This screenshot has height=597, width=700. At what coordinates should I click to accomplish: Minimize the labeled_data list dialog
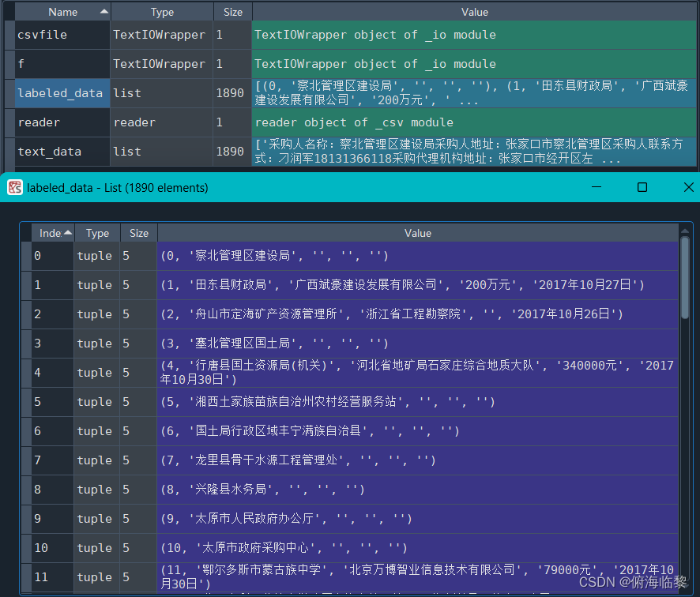pyautogui.click(x=598, y=188)
